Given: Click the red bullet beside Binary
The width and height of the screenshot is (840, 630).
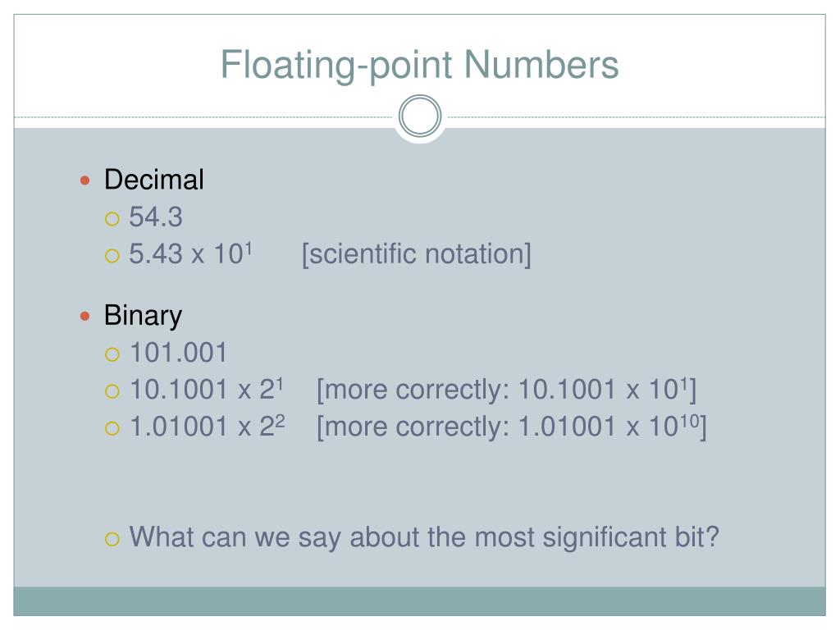Looking at the screenshot, I should point(84,316).
